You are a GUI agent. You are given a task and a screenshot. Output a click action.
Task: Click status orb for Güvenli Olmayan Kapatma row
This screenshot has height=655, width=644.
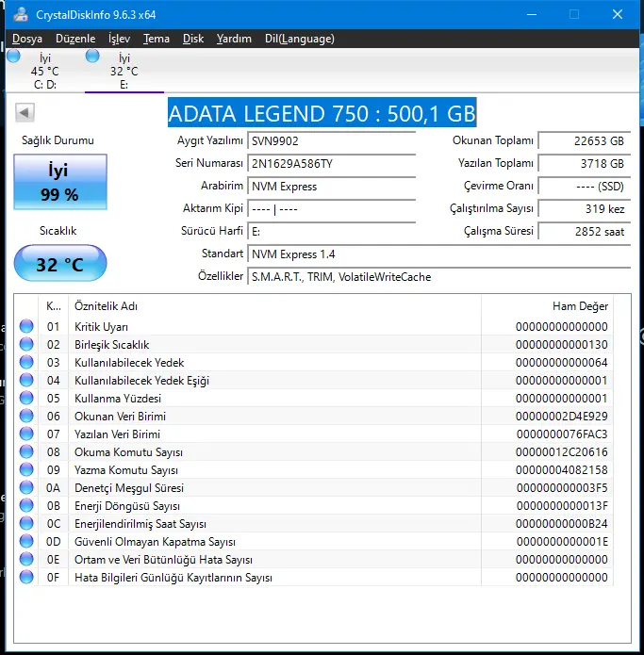26,542
